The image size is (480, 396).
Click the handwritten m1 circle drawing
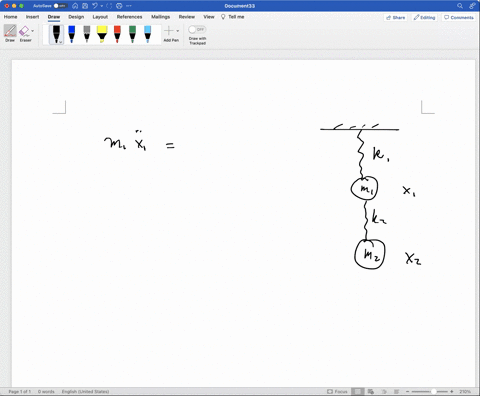[x=365, y=188]
